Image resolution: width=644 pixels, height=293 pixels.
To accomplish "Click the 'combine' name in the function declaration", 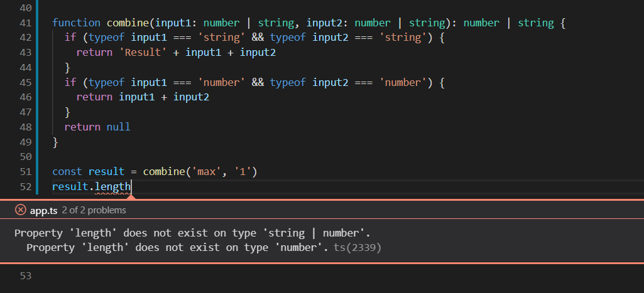I will (128, 23).
